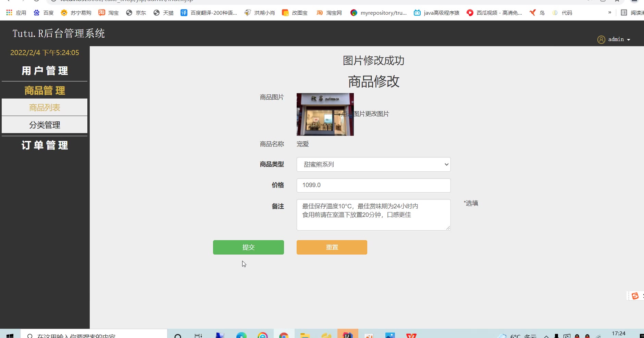Viewport: 644px width, 338px height.
Task: Open the 改图宝 bookmark
Action: [295, 13]
